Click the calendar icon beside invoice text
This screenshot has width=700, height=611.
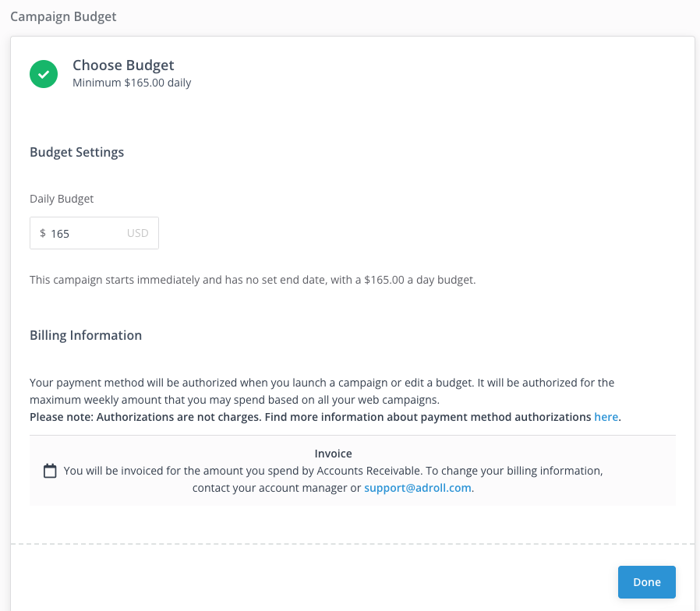(50, 471)
